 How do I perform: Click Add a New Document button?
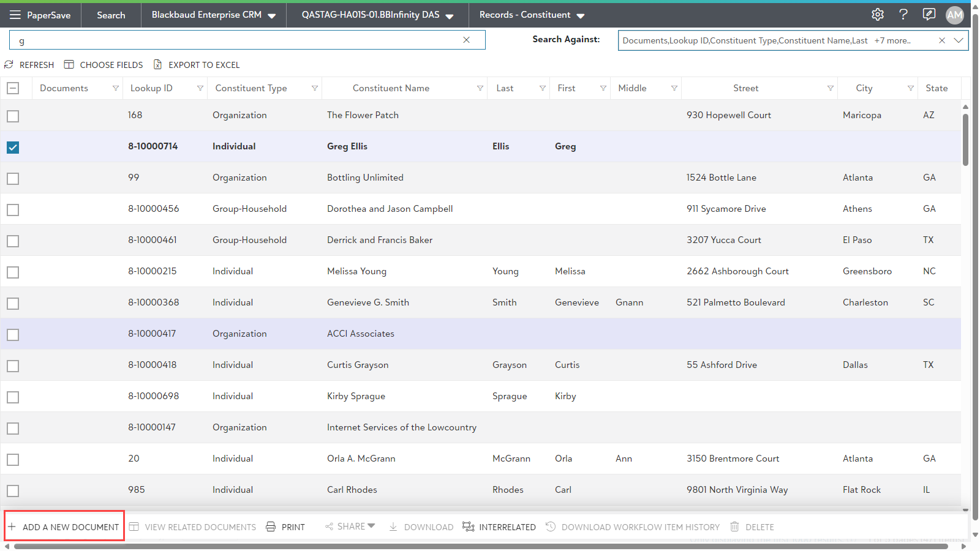[64, 527]
